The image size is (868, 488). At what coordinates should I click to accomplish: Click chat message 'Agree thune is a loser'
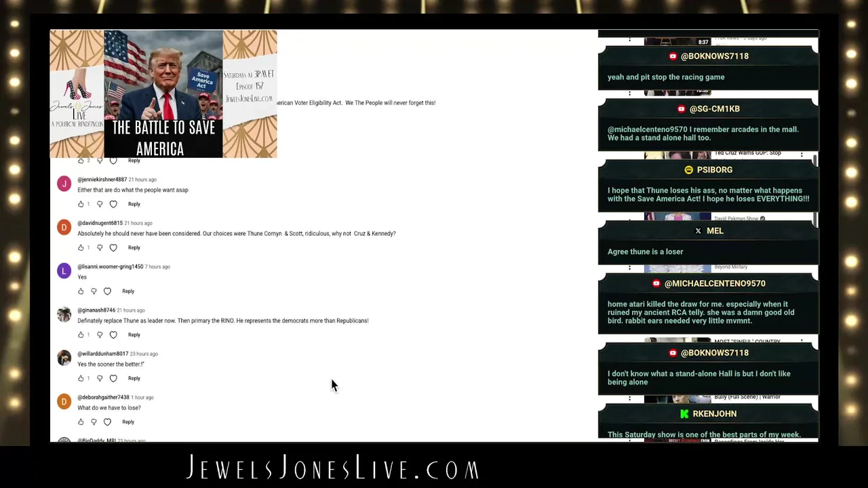tap(646, 252)
